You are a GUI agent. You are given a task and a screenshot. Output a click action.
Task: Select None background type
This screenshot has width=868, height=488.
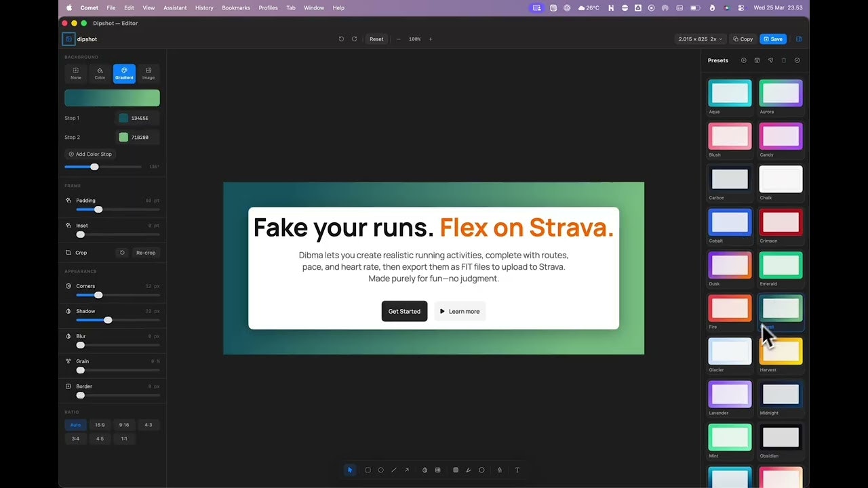[76, 73]
